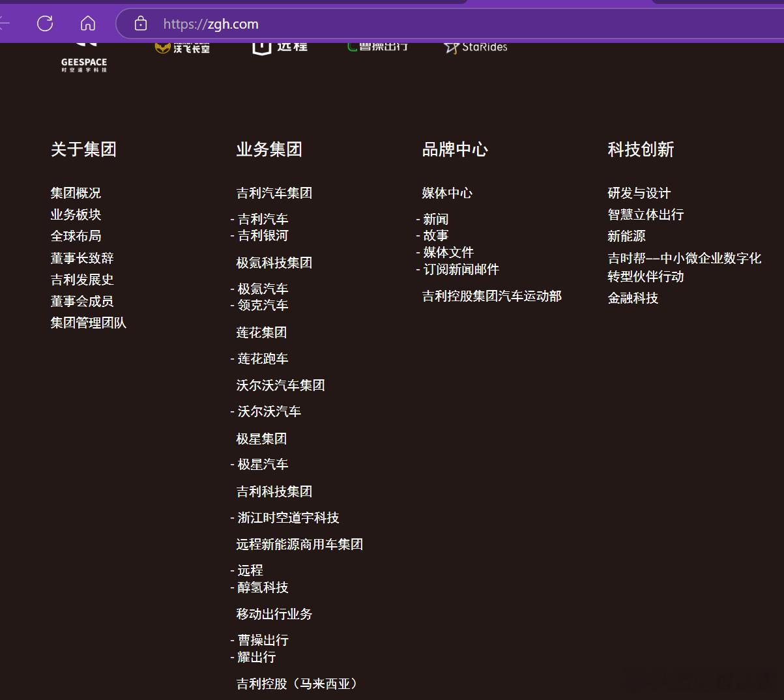Image resolution: width=784 pixels, height=700 pixels.
Task: Open 领克汽车 sub-link
Action: click(263, 305)
